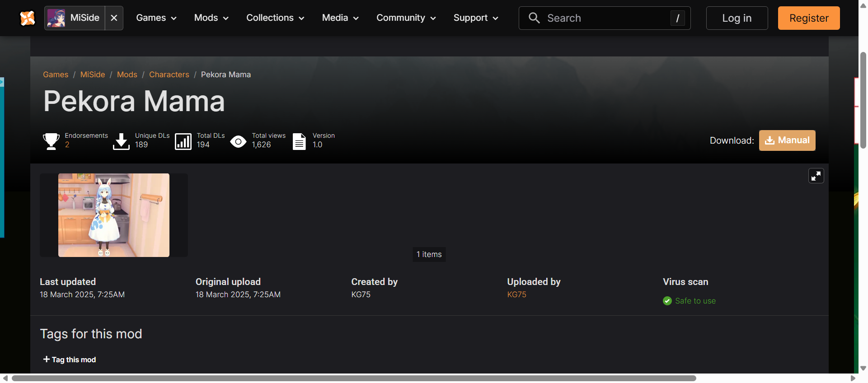The height and width of the screenshot is (383, 868).
Task: Click the slash shortcut key badge
Action: click(677, 18)
